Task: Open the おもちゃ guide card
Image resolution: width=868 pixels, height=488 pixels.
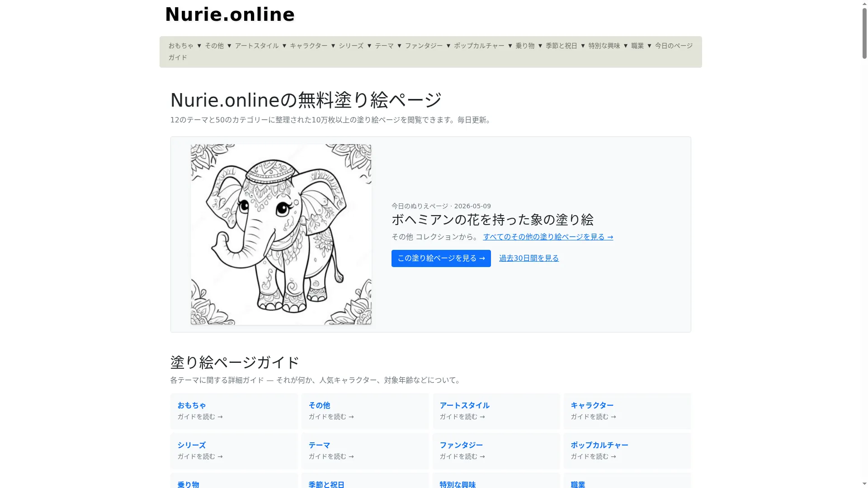Action: 234,411
